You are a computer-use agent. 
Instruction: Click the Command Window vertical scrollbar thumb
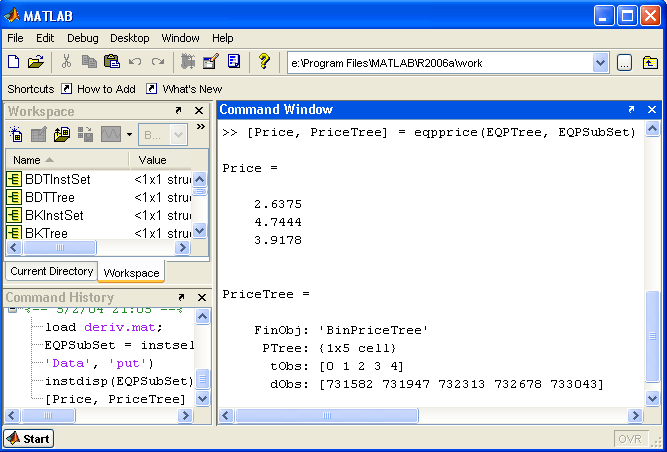(653, 336)
